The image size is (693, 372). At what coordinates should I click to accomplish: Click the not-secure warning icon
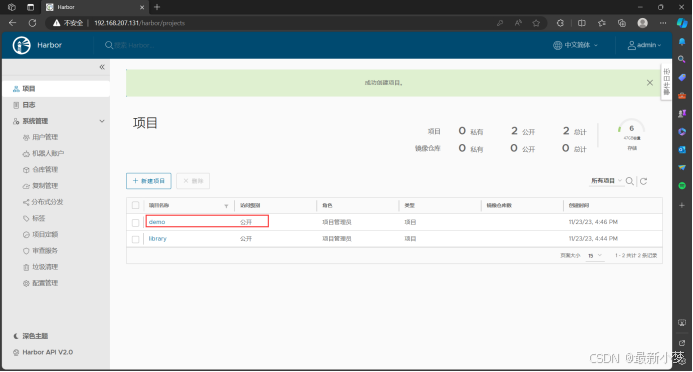[x=57, y=23]
